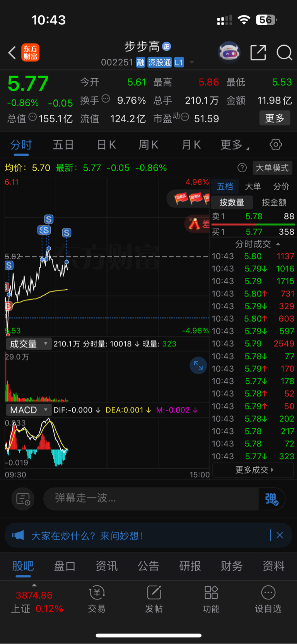Open the search magnifier icon
This screenshot has height=644, width=297.
click(284, 53)
